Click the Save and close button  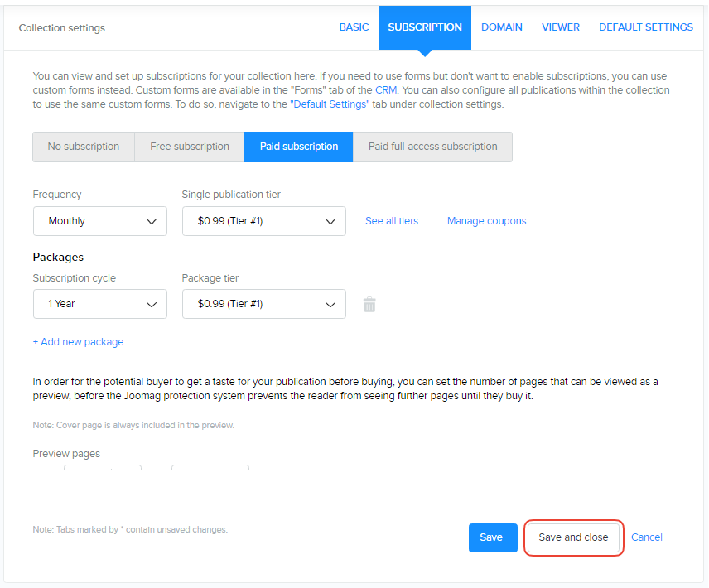pyautogui.click(x=573, y=537)
